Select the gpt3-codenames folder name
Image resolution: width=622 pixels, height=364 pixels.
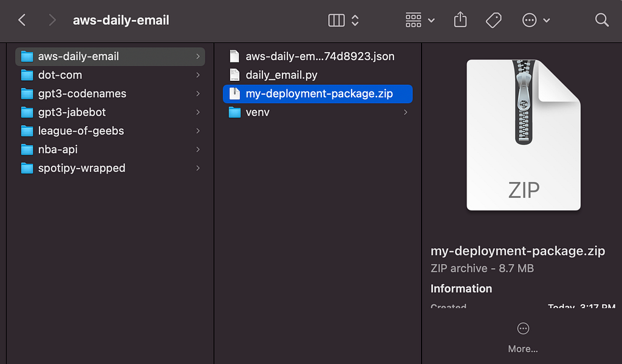coord(82,94)
